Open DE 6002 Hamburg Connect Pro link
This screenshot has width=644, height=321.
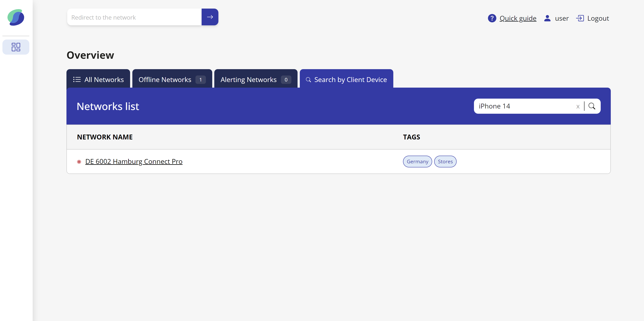134,161
